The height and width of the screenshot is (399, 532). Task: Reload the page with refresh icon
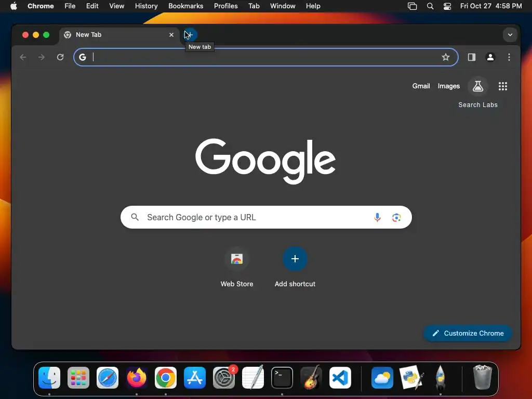(x=60, y=57)
